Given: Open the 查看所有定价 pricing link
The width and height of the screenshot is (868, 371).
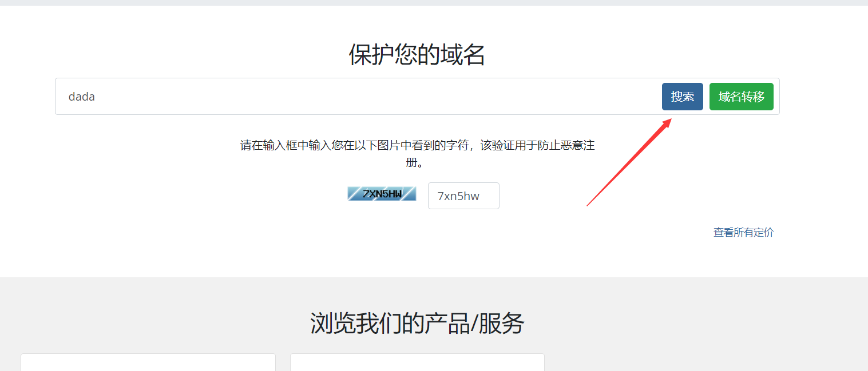Looking at the screenshot, I should coord(743,232).
